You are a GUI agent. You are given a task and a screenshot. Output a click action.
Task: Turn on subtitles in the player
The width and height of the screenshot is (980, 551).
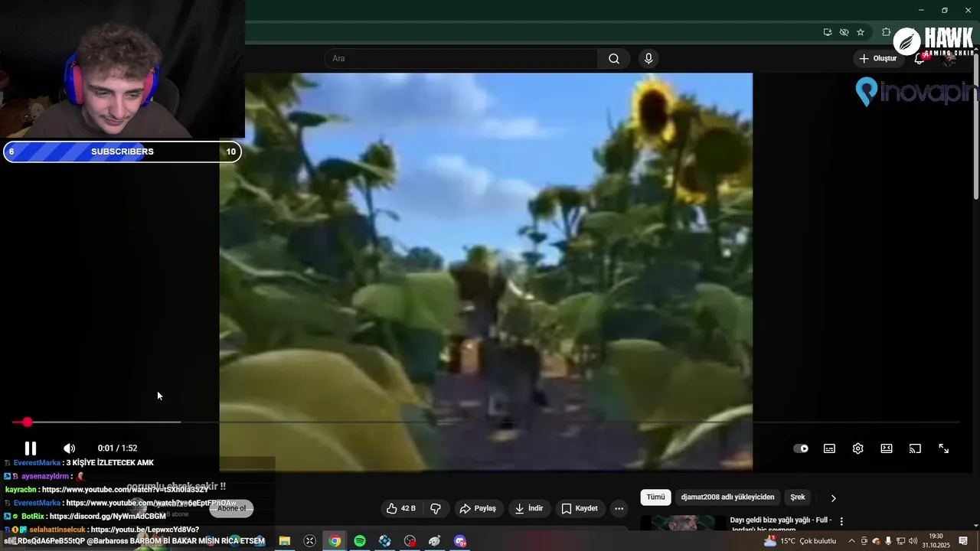(829, 448)
